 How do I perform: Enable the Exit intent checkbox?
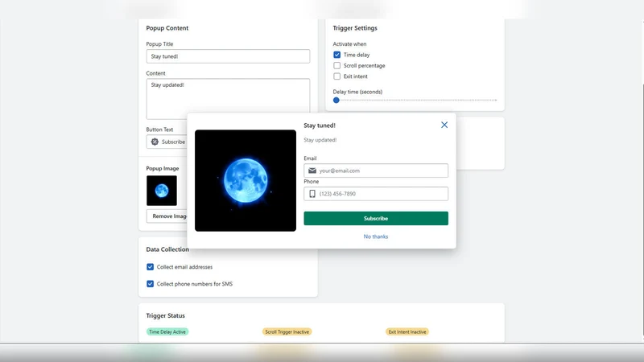click(336, 76)
